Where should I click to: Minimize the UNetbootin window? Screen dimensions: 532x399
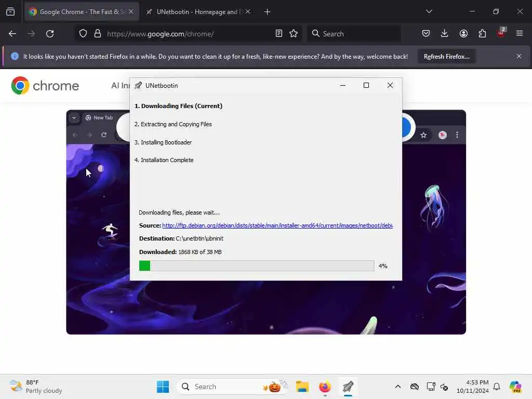[343, 86]
